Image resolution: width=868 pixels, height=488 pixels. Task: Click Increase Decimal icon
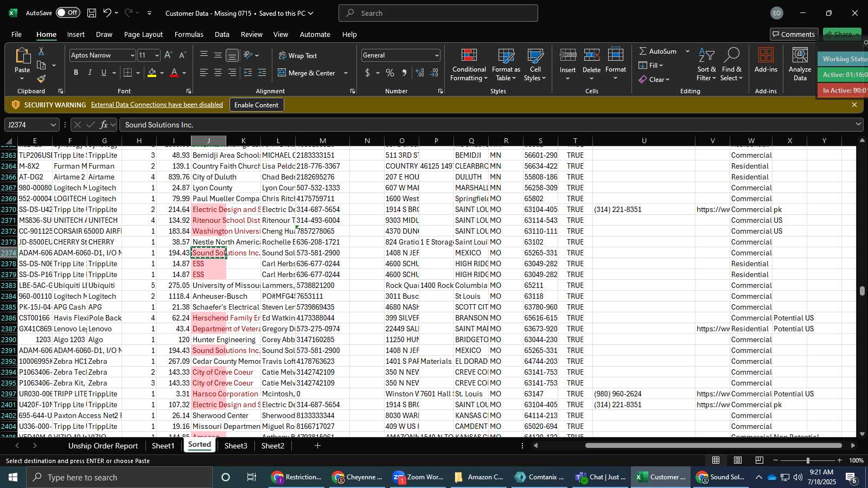pos(420,73)
